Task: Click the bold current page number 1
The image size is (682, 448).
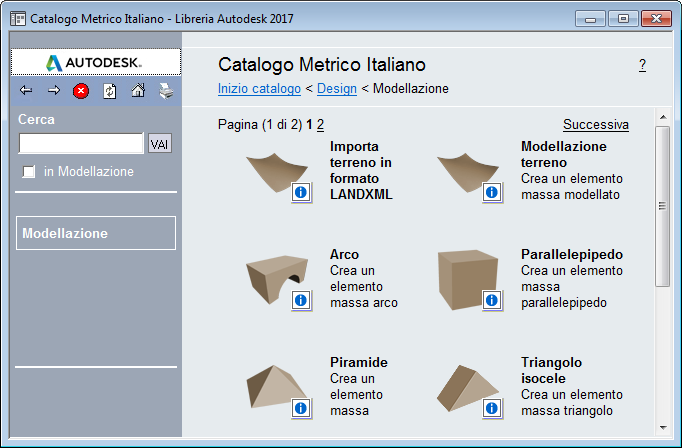Action: pyautogui.click(x=309, y=125)
